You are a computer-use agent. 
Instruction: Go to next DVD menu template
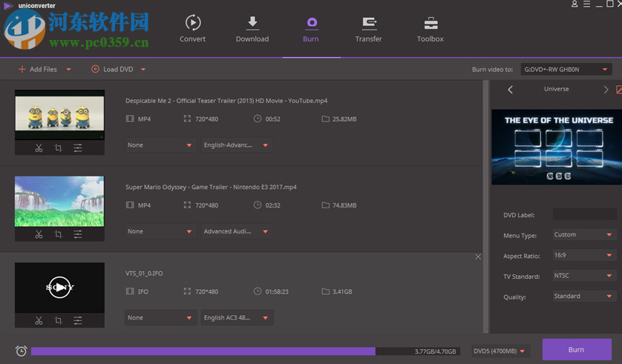coord(606,90)
